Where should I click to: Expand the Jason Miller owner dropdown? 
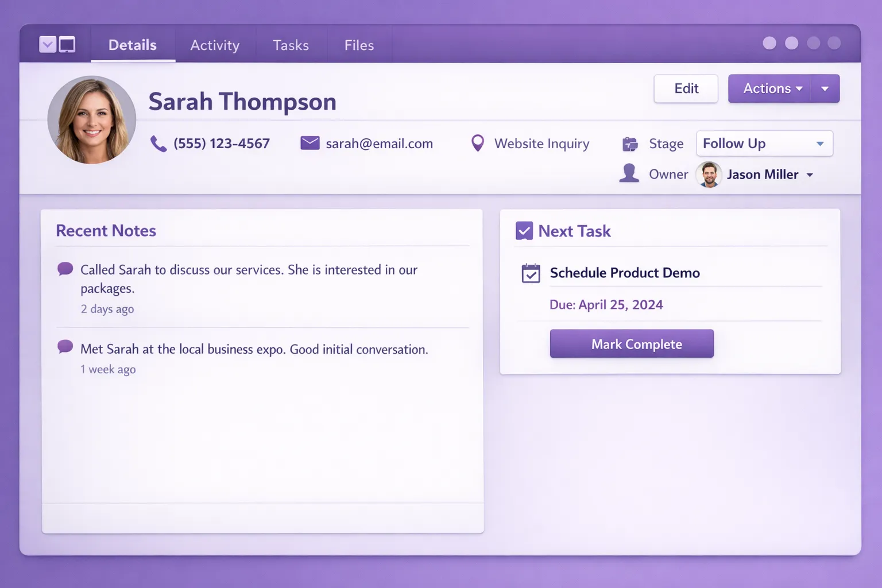[x=810, y=175]
